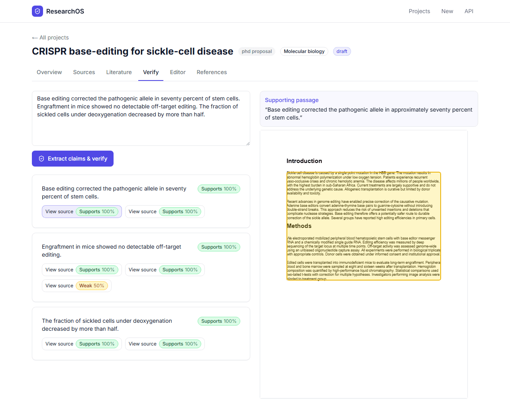510x420 pixels.
Task: Open first View source for engraftment claim
Action: pos(82,270)
